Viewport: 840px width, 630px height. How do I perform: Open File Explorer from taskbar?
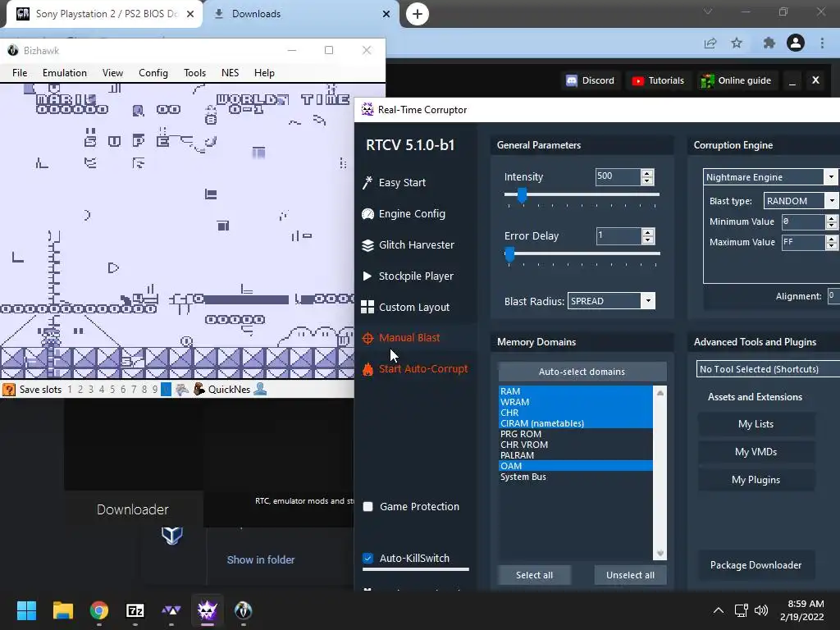point(62,610)
